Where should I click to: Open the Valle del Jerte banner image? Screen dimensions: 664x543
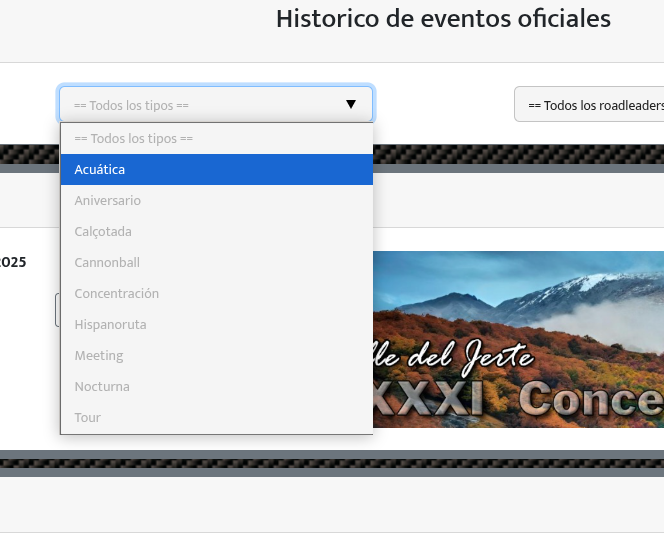518,339
